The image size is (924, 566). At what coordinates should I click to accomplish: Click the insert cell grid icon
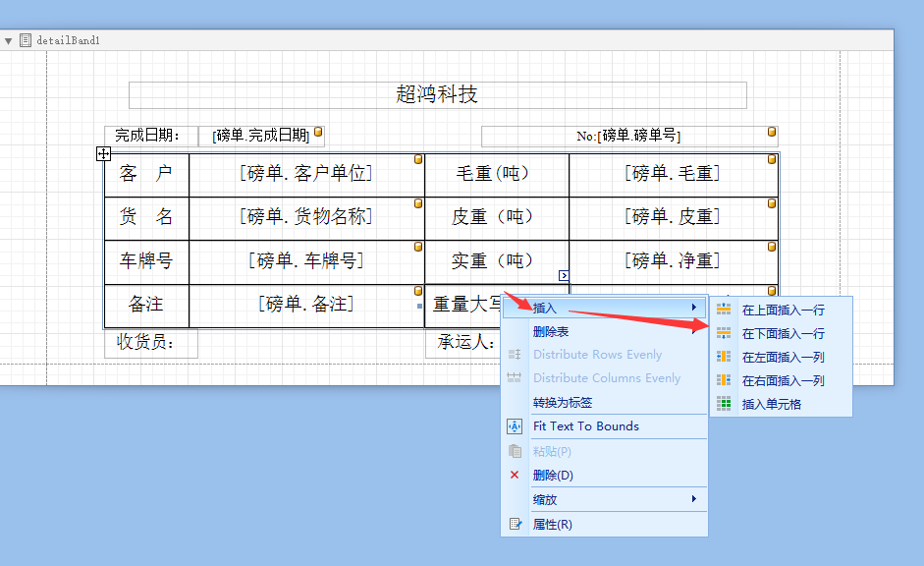[724, 403]
